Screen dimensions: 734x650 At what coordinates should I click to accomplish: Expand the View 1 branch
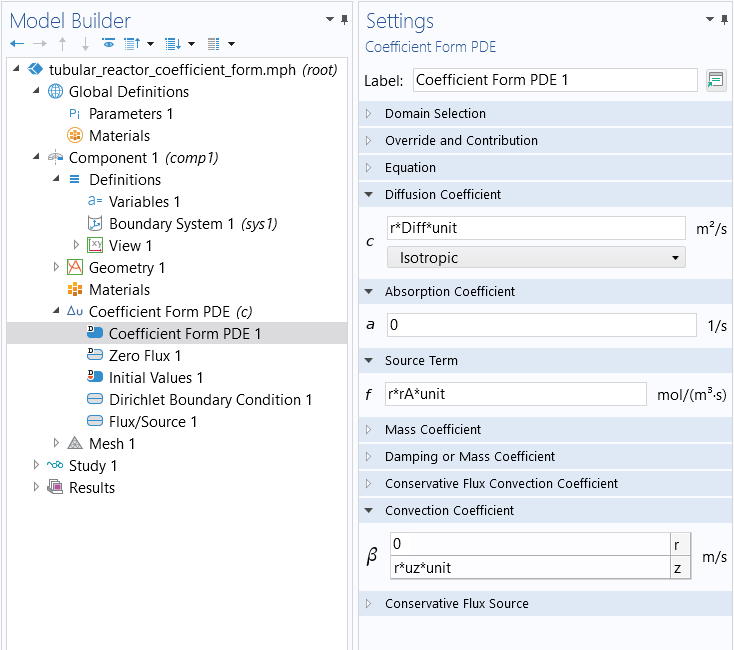coord(76,245)
